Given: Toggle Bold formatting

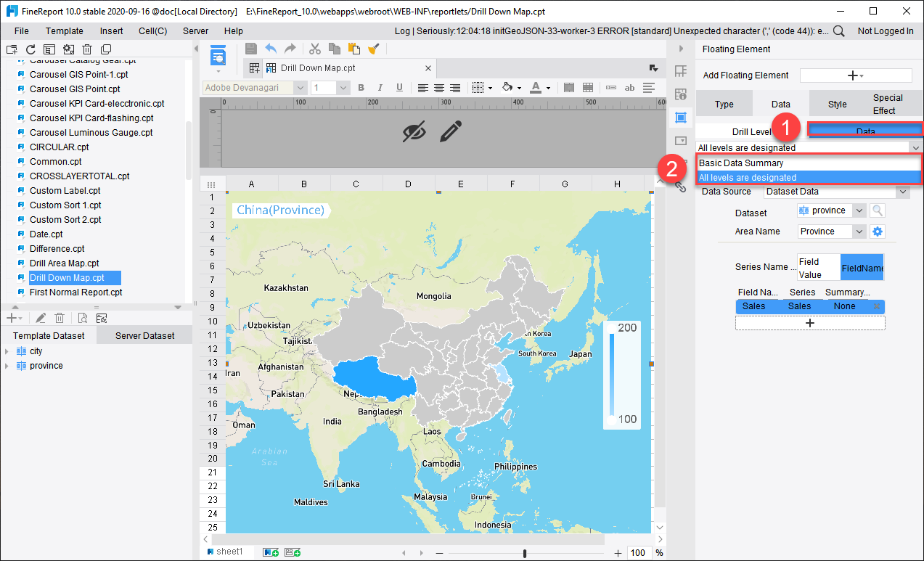Looking at the screenshot, I should click(x=361, y=86).
